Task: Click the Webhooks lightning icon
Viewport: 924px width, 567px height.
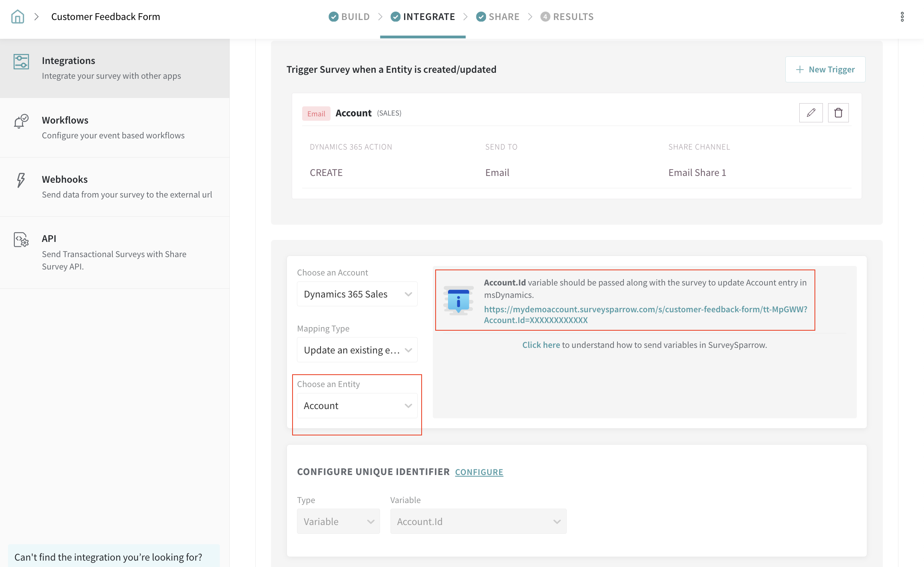Action: [x=21, y=180]
